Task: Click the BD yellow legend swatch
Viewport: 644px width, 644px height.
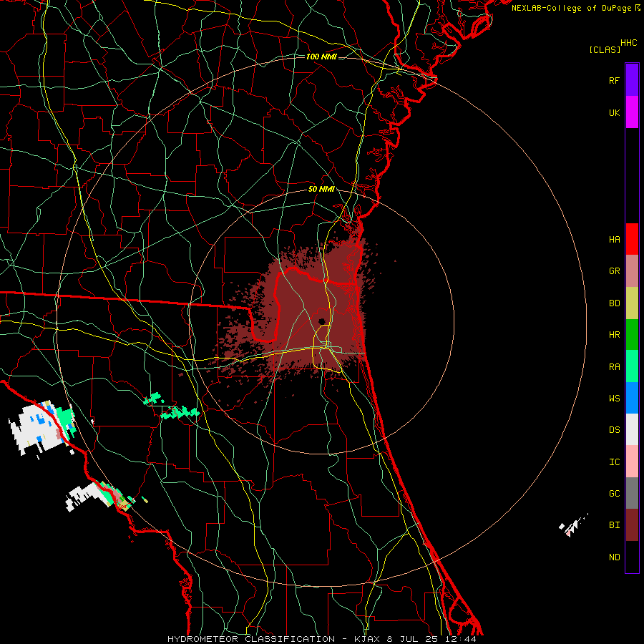Action: pyautogui.click(x=632, y=303)
